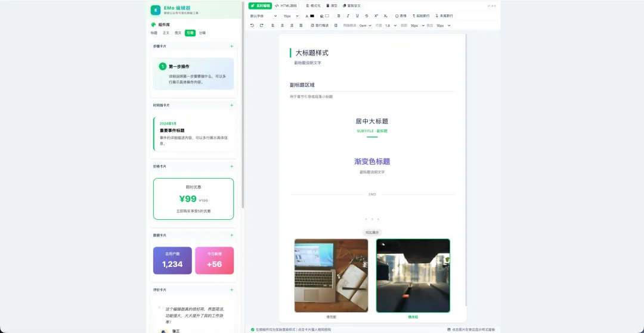This screenshot has width=644, height=333.
Task: Open the 默认字体 font dropdown
Action: pyautogui.click(x=264, y=16)
